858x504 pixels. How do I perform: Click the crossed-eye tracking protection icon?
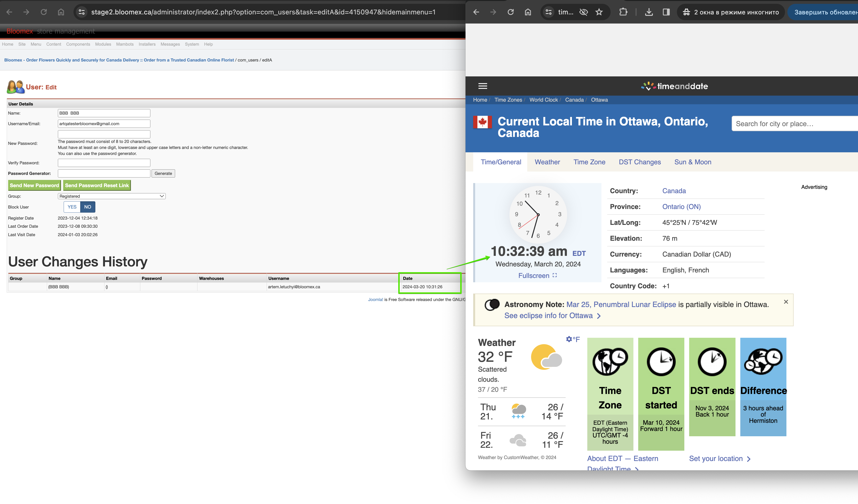tap(584, 12)
